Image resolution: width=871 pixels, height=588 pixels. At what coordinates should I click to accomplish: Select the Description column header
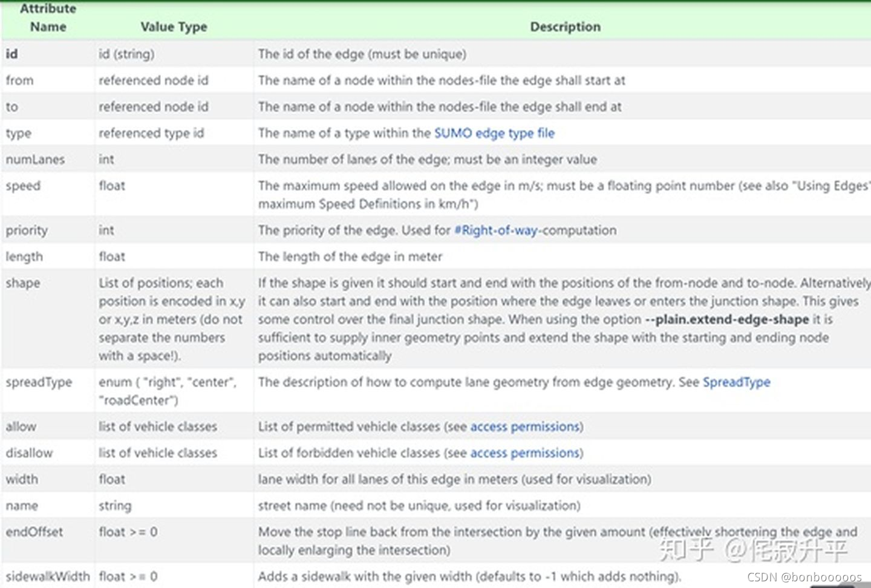coord(566,27)
